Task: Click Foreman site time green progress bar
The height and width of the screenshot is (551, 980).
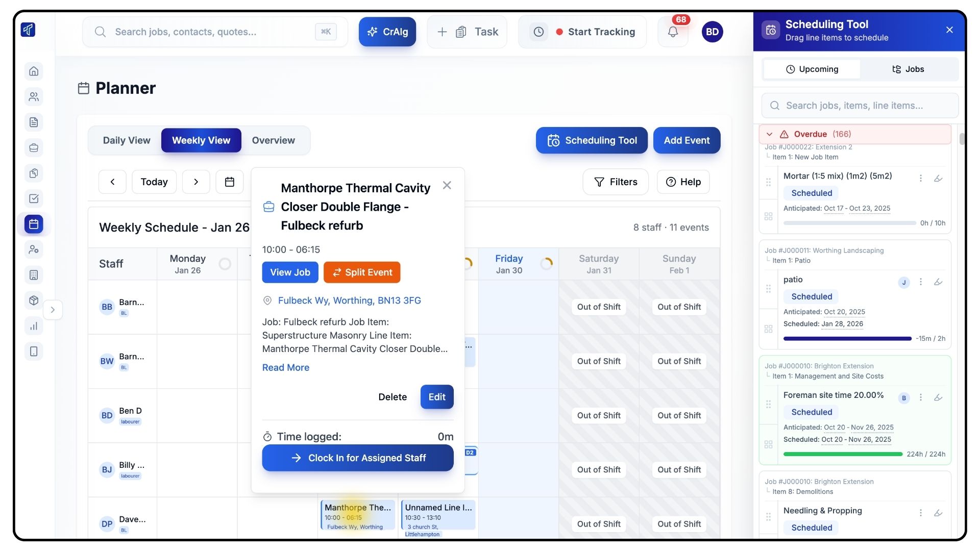Action: click(842, 454)
